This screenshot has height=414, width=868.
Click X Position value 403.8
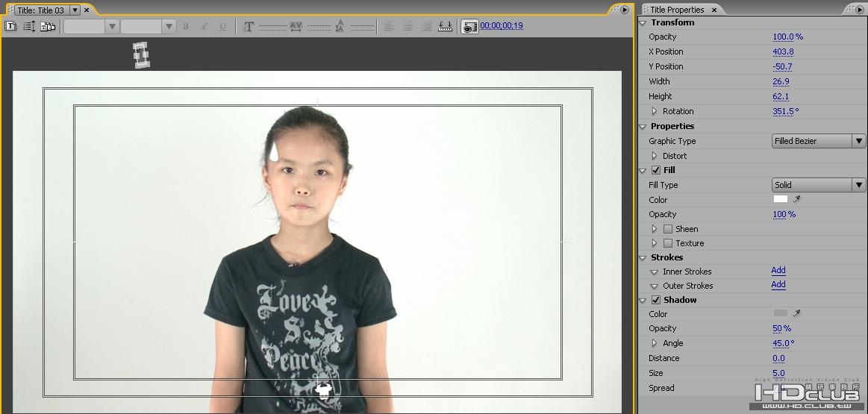point(784,52)
